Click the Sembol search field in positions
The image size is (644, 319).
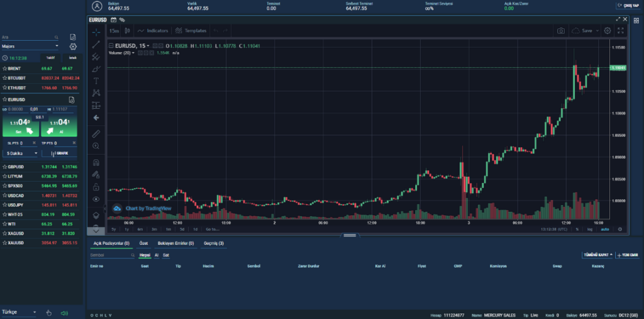[111, 255]
